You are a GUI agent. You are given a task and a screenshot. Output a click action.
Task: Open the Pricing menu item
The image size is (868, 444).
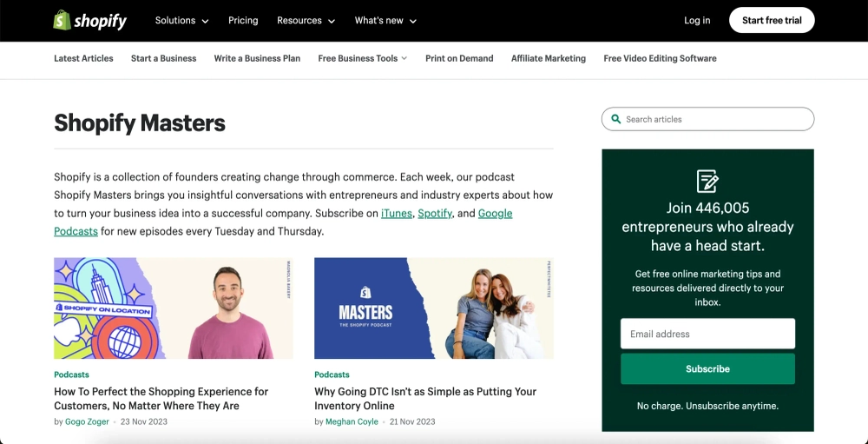pyautogui.click(x=243, y=21)
